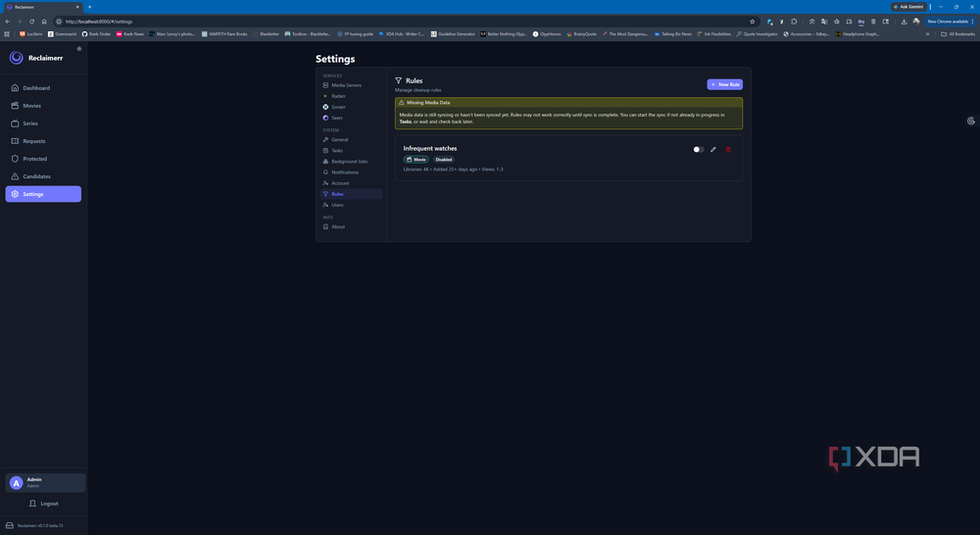Open IAMPETH Rare Books bookmark
The image size is (980, 535).
coord(224,33)
